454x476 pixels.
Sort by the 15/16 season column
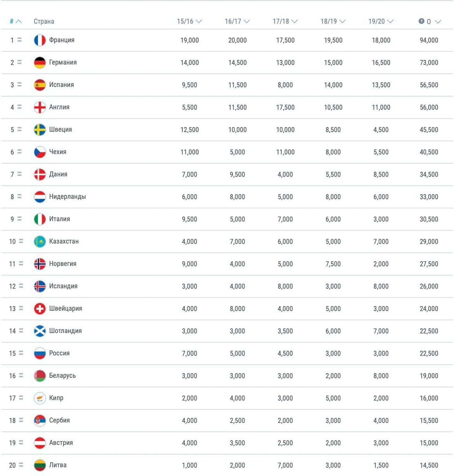click(x=189, y=21)
